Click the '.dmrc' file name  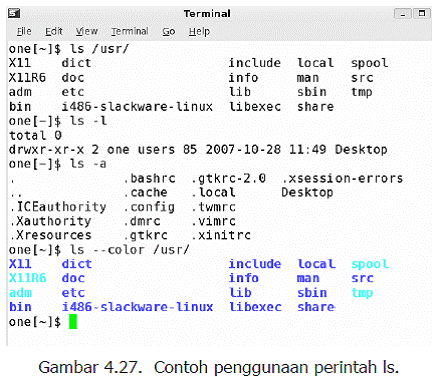point(142,221)
